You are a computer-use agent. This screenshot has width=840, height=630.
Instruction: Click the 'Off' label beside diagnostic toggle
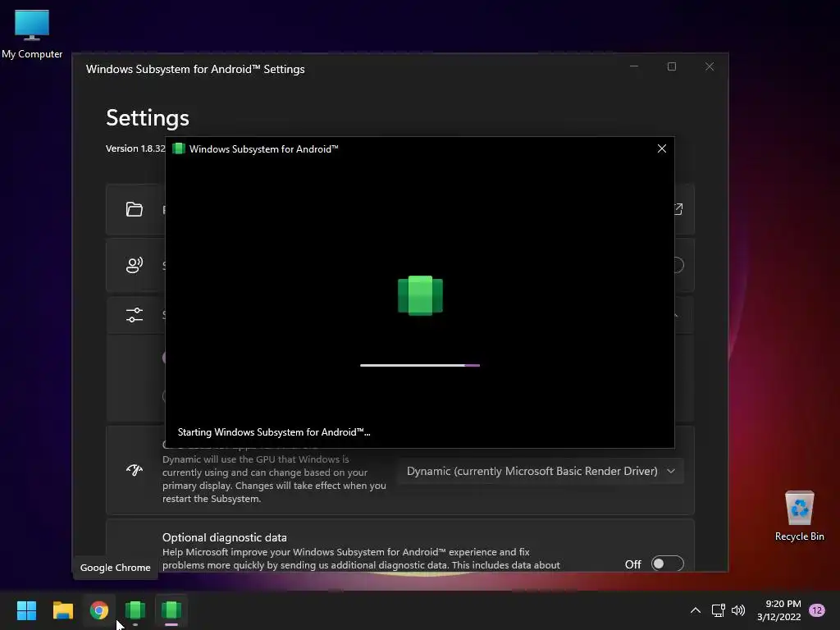coord(632,564)
